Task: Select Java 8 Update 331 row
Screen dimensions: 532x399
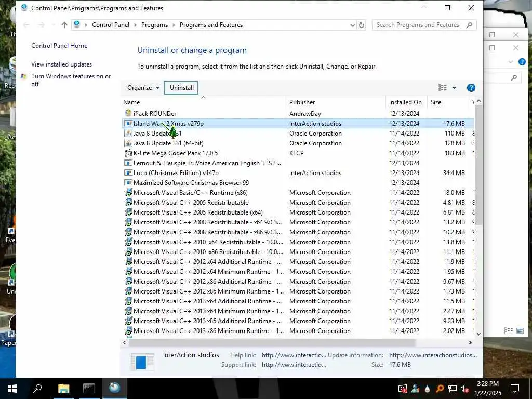Action: (298, 134)
